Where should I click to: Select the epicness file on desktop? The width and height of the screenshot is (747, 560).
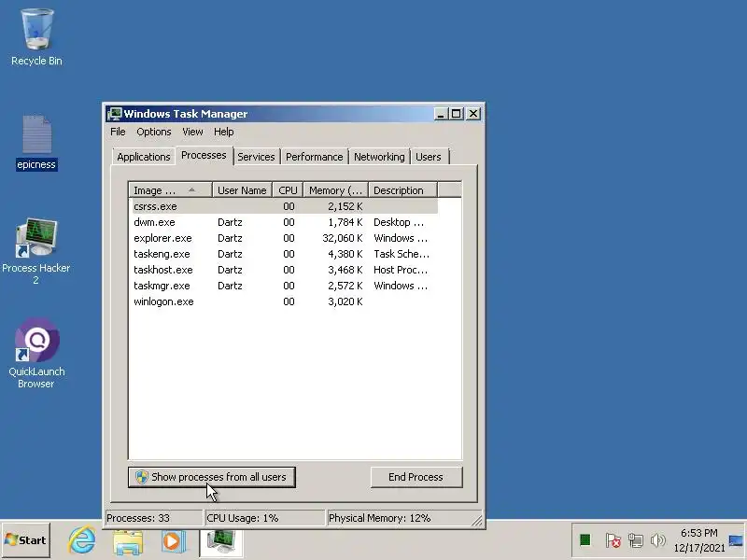(36, 143)
